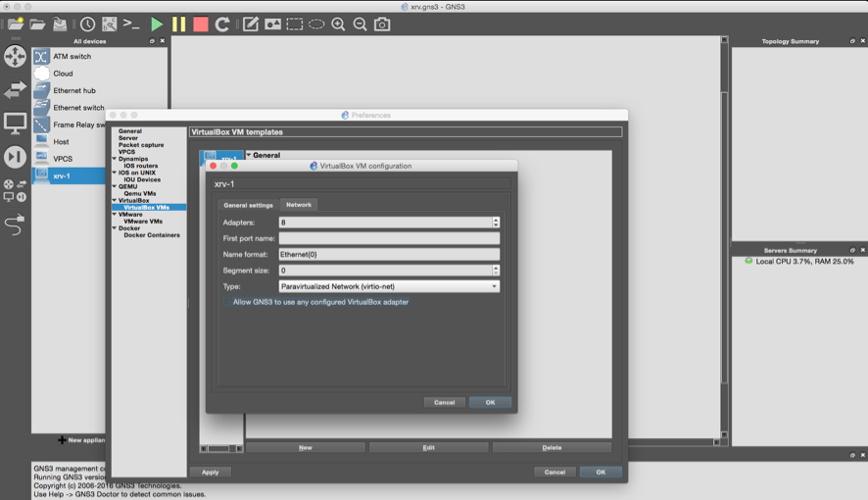Viewport: 868px width, 500px height.
Task: Click Apply in Preferences window
Action: (211, 473)
